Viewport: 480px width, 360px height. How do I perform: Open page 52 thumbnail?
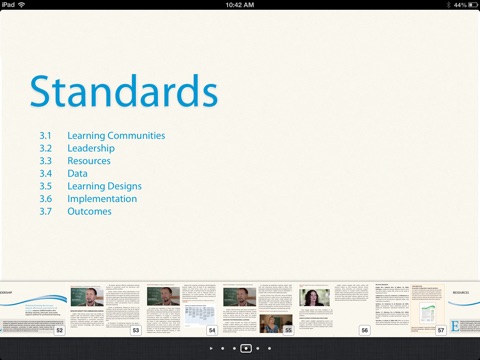pyautogui.click(x=33, y=310)
